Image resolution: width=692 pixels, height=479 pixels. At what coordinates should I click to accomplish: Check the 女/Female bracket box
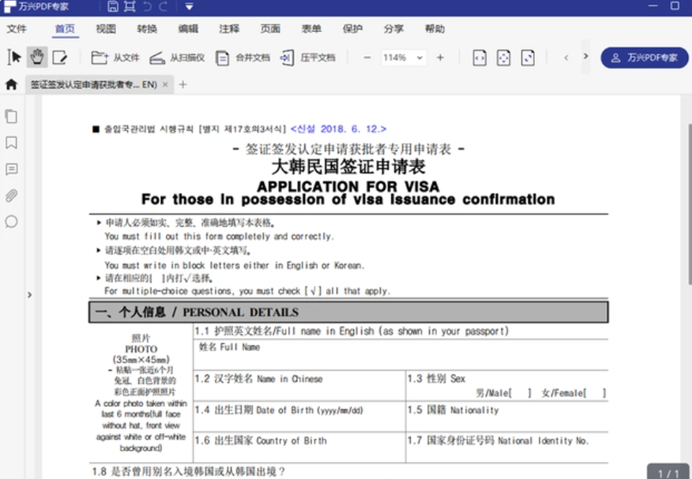[x=595, y=393]
